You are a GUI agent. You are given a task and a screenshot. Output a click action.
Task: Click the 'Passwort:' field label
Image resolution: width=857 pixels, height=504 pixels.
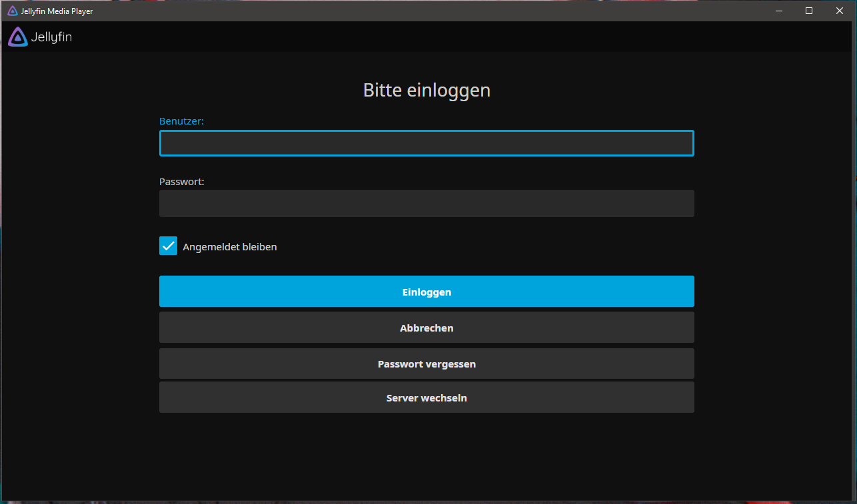point(181,181)
